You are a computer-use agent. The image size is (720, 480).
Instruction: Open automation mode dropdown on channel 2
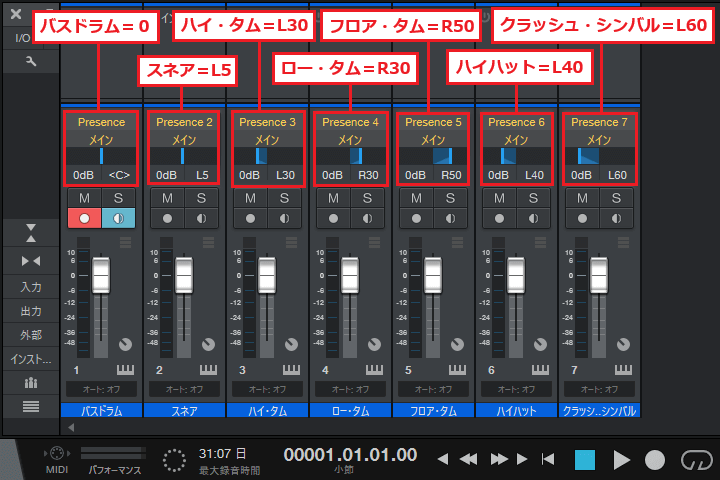point(184,388)
